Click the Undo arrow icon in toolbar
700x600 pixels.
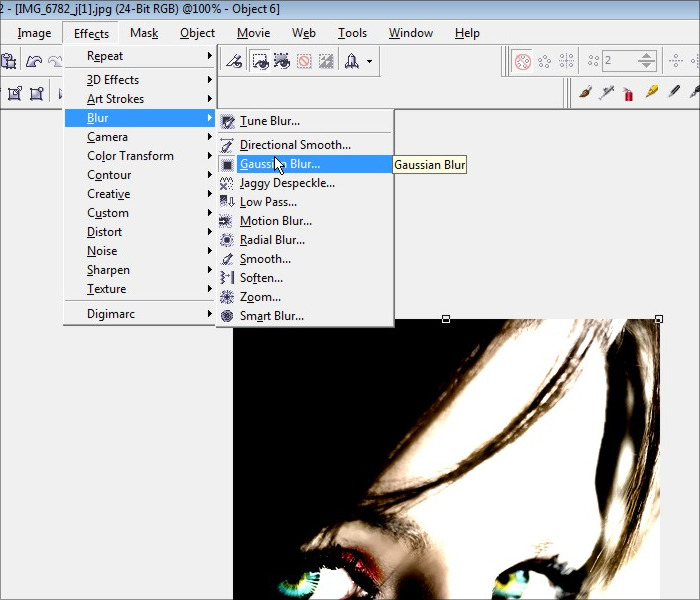coord(33,61)
